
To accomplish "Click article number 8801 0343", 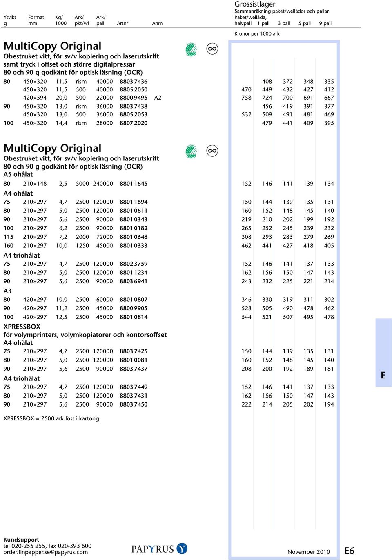I will coord(134,220).
